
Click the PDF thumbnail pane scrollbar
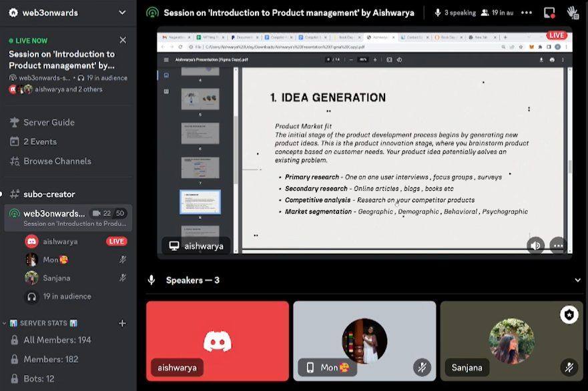[236, 150]
